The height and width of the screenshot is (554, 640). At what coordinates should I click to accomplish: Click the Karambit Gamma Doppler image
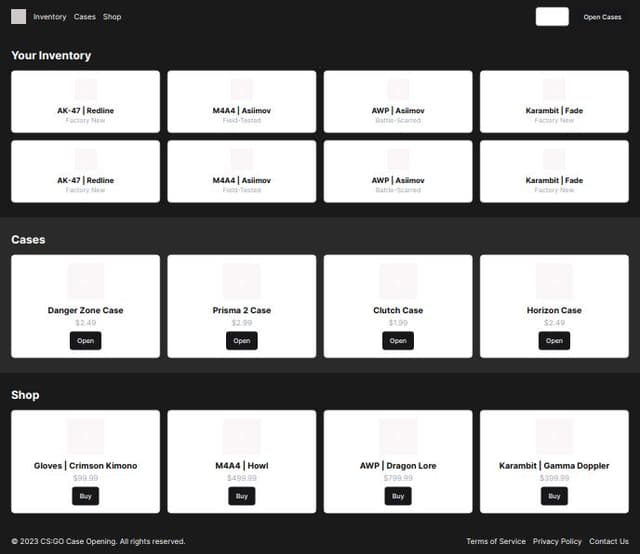(x=554, y=437)
